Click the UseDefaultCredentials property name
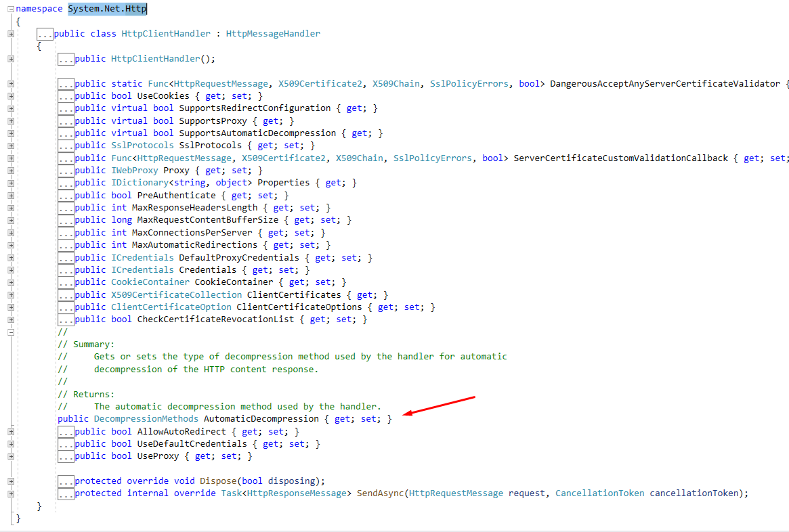789x532 pixels. point(192,443)
